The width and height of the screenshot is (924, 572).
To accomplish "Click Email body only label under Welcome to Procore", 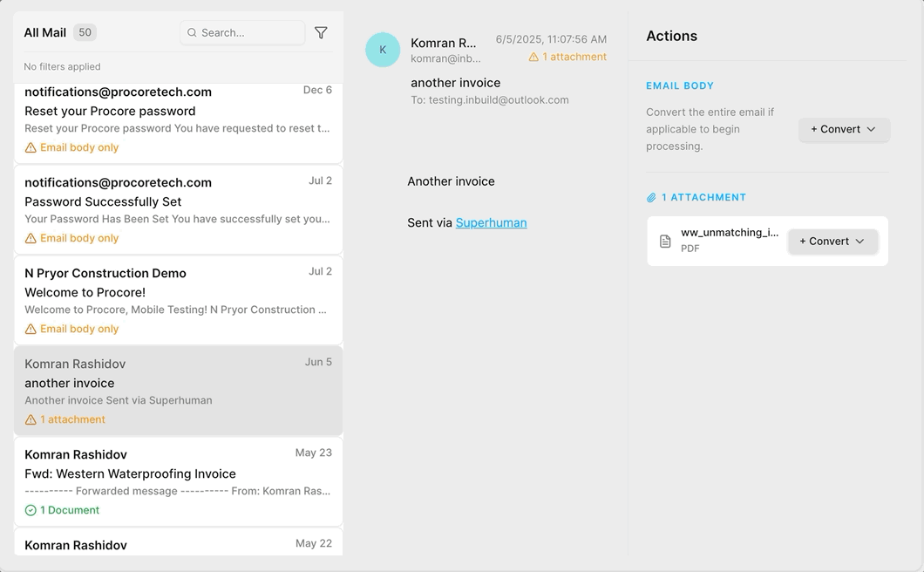I will 79,329.
